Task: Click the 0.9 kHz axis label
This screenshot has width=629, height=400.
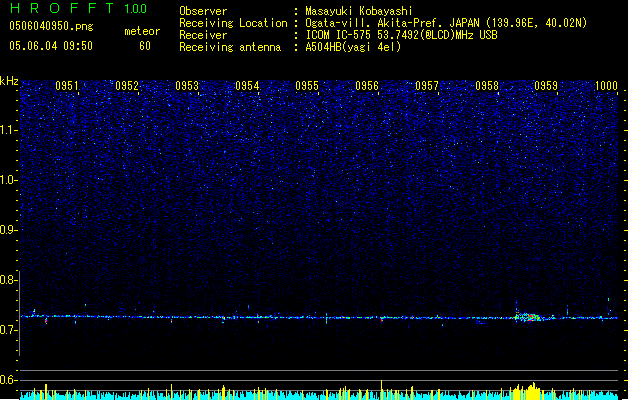Action: 9,230
